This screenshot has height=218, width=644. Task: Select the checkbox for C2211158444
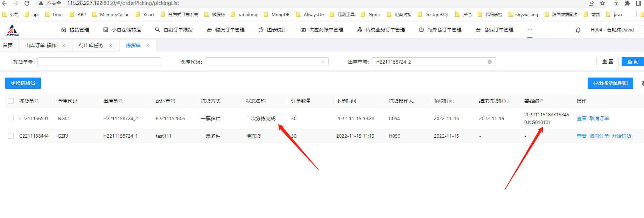[11, 136]
